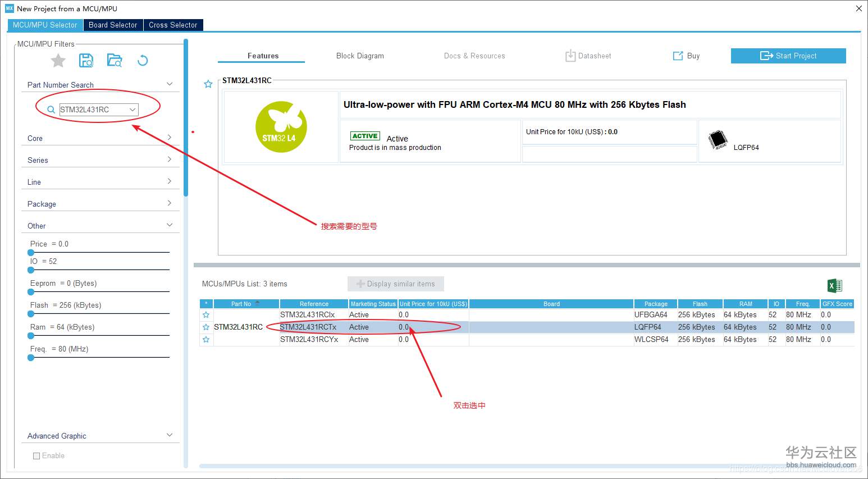Image resolution: width=868 pixels, height=479 pixels.
Task: Adjust the Eeprom slider handle
Action: [x=31, y=292]
